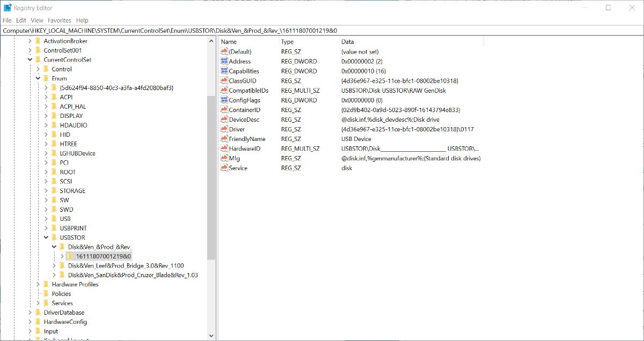
Task: Click the '0x00000010 (16)' data value
Action: click(363, 71)
